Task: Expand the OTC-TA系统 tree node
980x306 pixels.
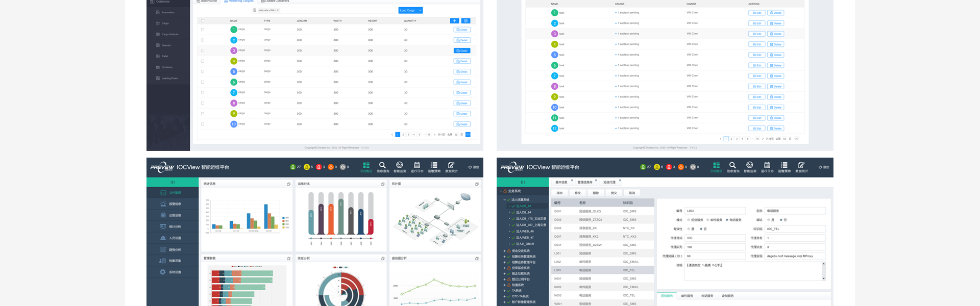Action: (x=505, y=296)
